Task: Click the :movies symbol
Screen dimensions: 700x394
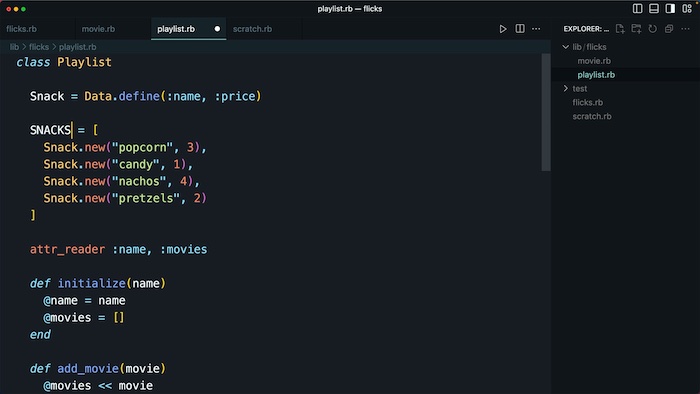Action: (183, 249)
